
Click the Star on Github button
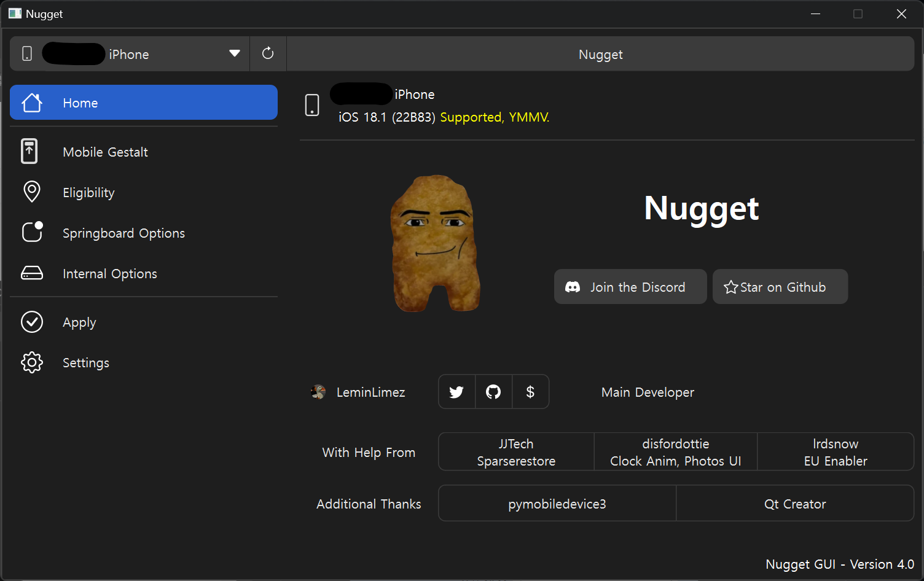click(x=780, y=287)
